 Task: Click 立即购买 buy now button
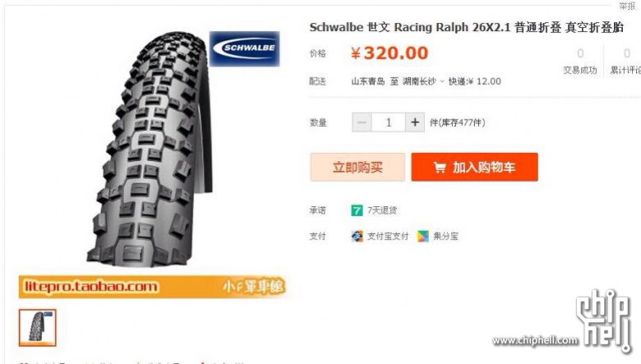pos(357,167)
